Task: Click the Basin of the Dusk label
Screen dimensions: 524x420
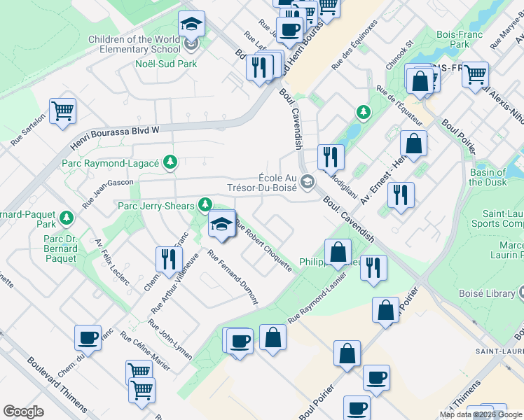Action: 488,177
